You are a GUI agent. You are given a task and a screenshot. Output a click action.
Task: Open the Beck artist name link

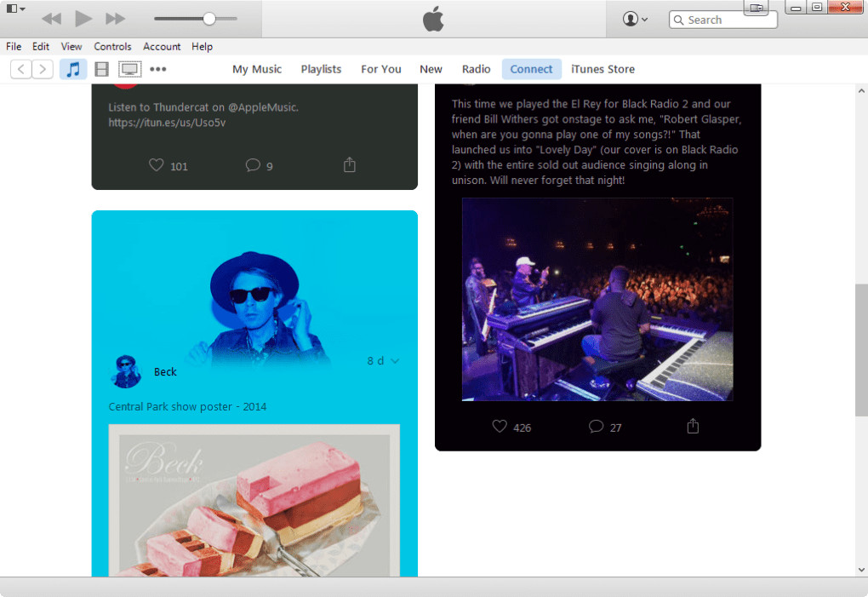pos(165,372)
